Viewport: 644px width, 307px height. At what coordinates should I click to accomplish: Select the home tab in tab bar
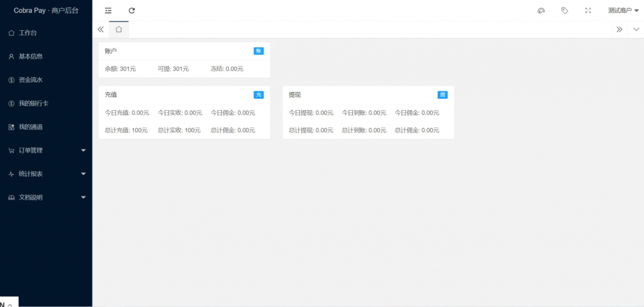(118, 30)
